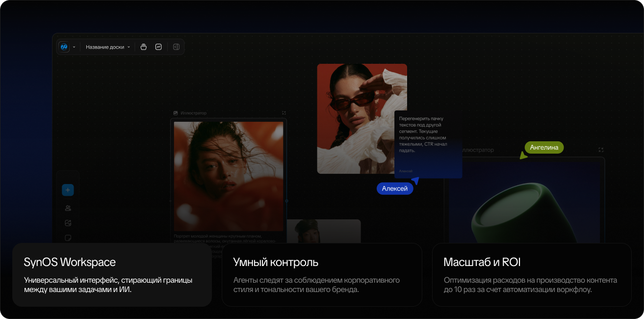This screenshot has width=644, height=319.
Task: Toggle the side panel collapse icon
Action: (x=176, y=47)
